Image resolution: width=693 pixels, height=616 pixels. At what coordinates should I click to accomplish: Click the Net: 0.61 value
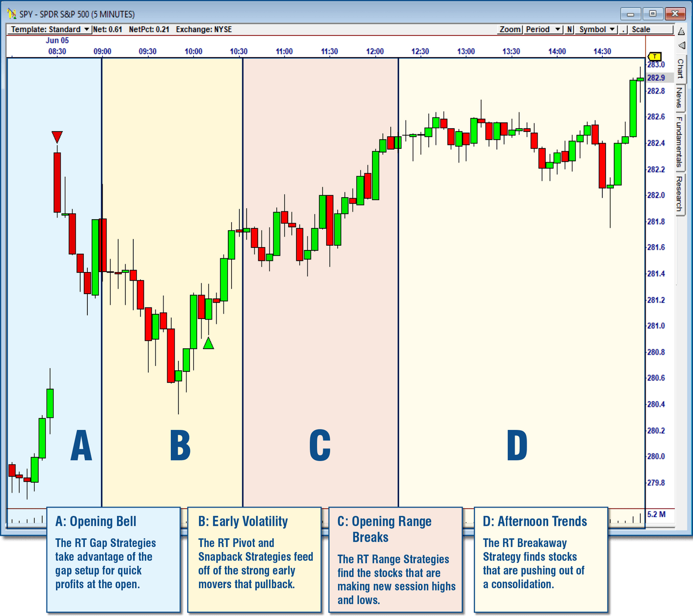click(107, 29)
